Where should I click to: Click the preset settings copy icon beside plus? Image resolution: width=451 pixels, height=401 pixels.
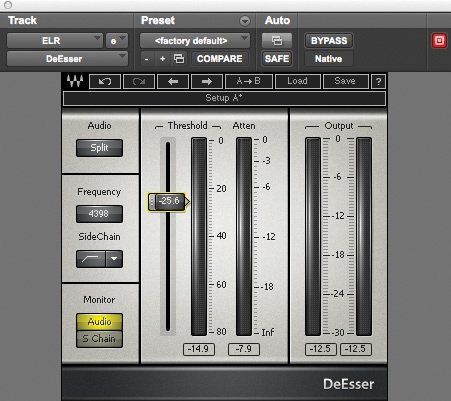pos(179,59)
